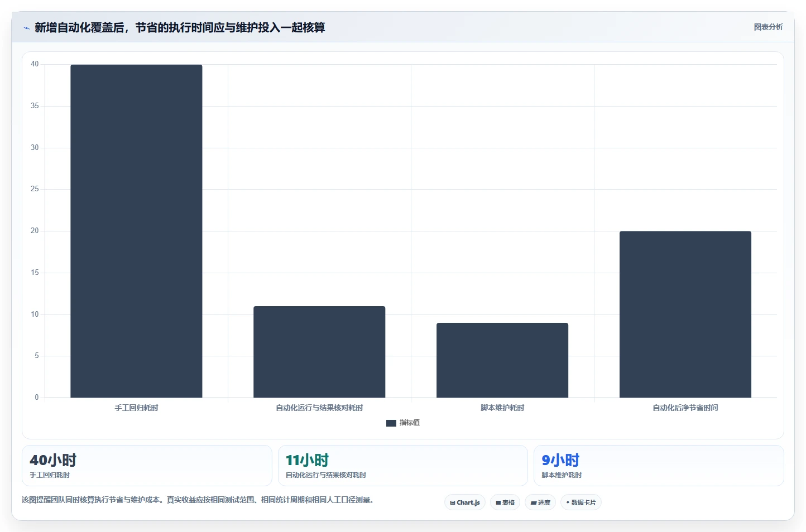The width and height of the screenshot is (806, 532).
Task: Select the 9小时 stat card
Action: coord(659,466)
